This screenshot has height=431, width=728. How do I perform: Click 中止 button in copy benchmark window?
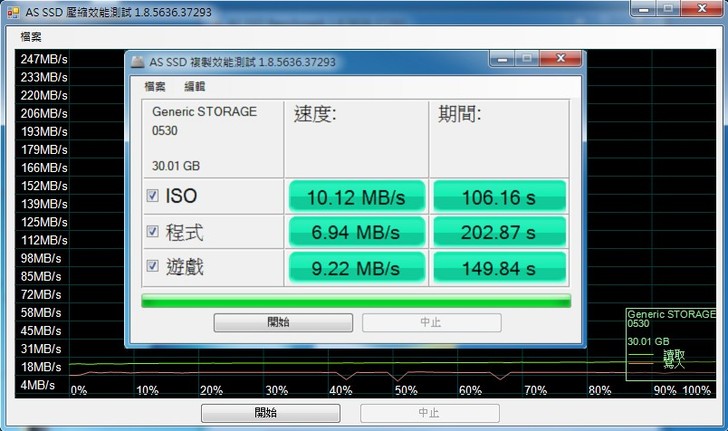(431, 322)
